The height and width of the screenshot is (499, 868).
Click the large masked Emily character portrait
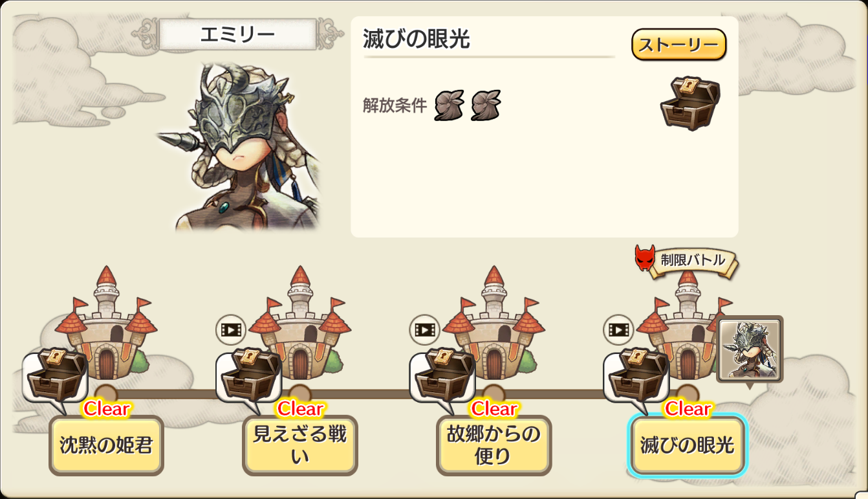pyautogui.click(x=239, y=146)
